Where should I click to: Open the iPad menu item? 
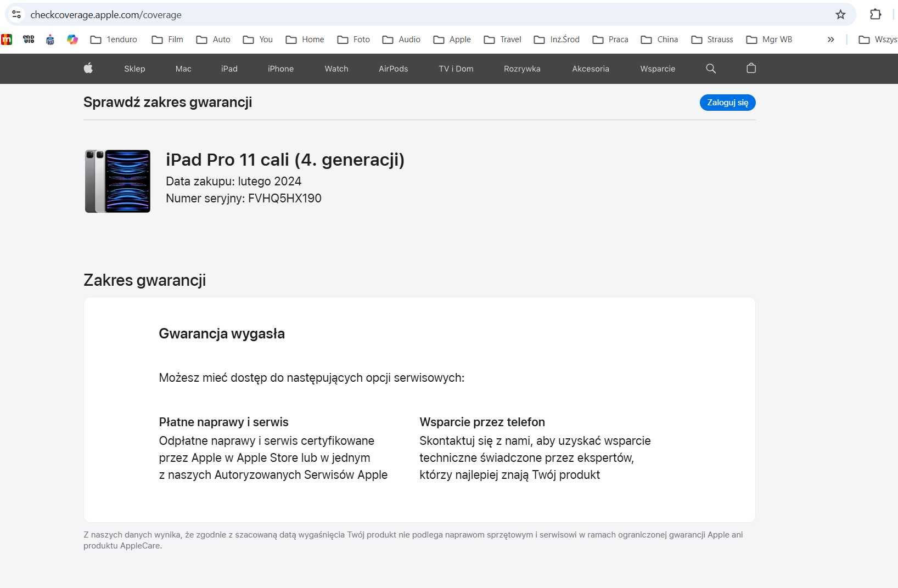coord(229,69)
